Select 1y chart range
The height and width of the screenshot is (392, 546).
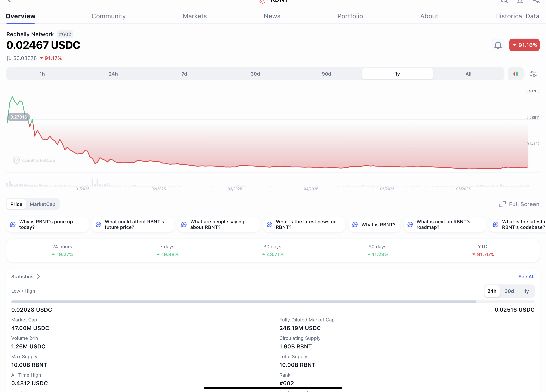[397, 74]
